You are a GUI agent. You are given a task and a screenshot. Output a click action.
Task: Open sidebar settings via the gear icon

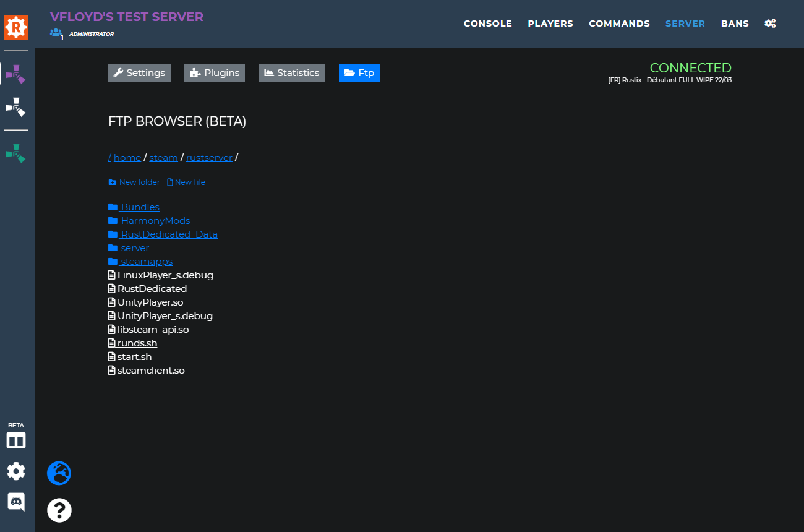(x=16, y=471)
